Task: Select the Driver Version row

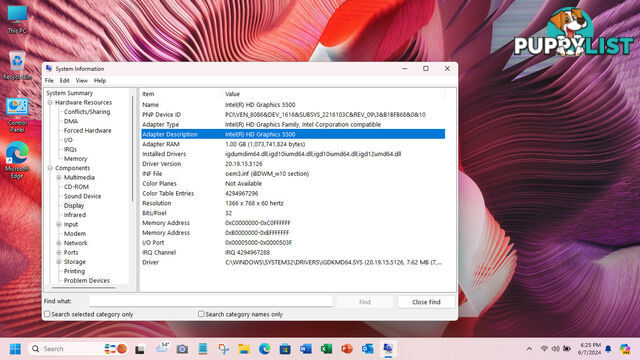Action: click(x=293, y=164)
